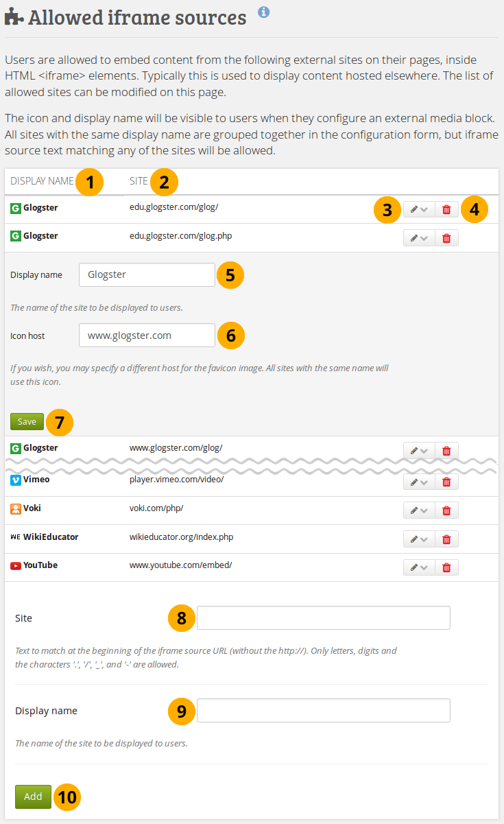Focus the Icon host field with www.glogster.com
The width and height of the screenshot is (504, 824).
tap(147, 336)
